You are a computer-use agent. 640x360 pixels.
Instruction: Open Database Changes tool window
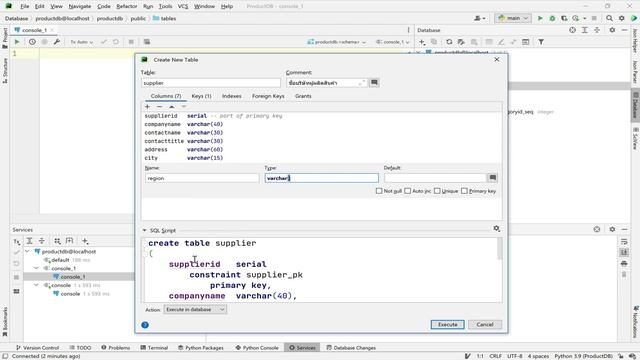pos(351,348)
